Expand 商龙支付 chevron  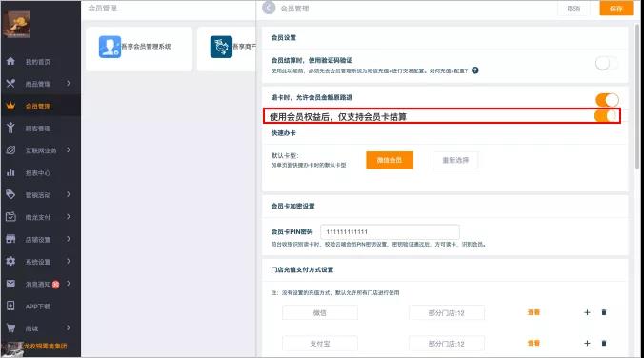(69, 216)
